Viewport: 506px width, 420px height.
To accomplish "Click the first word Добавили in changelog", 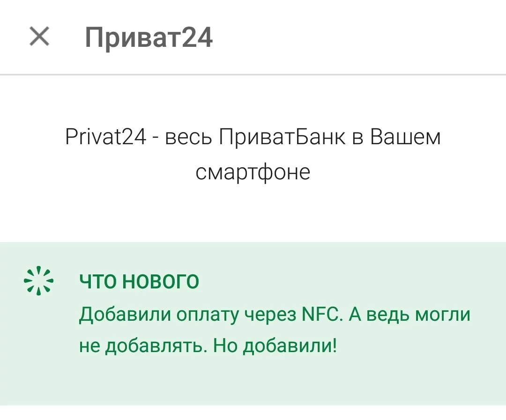I will pos(125,314).
